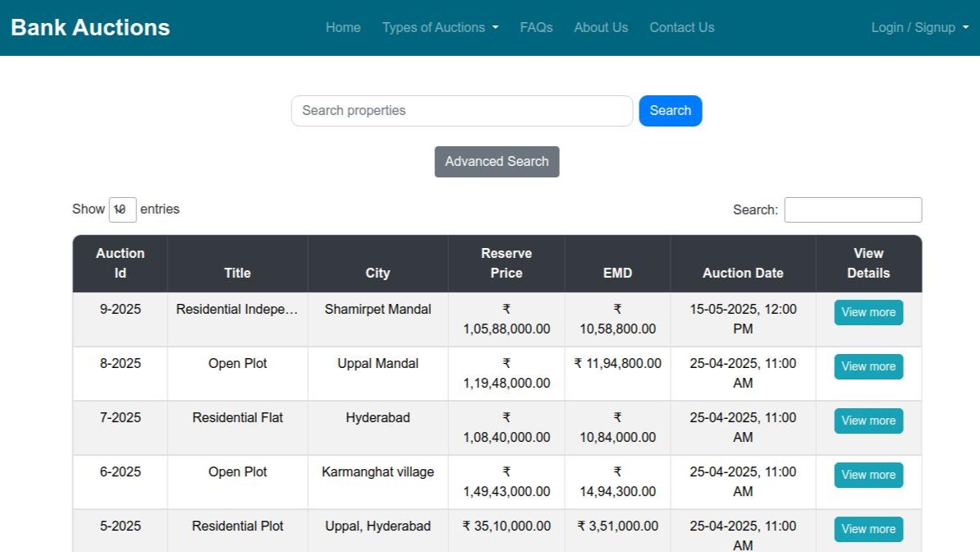View more for Uppal Mandal open plot
This screenshot has width=980, height=552.
point(868,366)
